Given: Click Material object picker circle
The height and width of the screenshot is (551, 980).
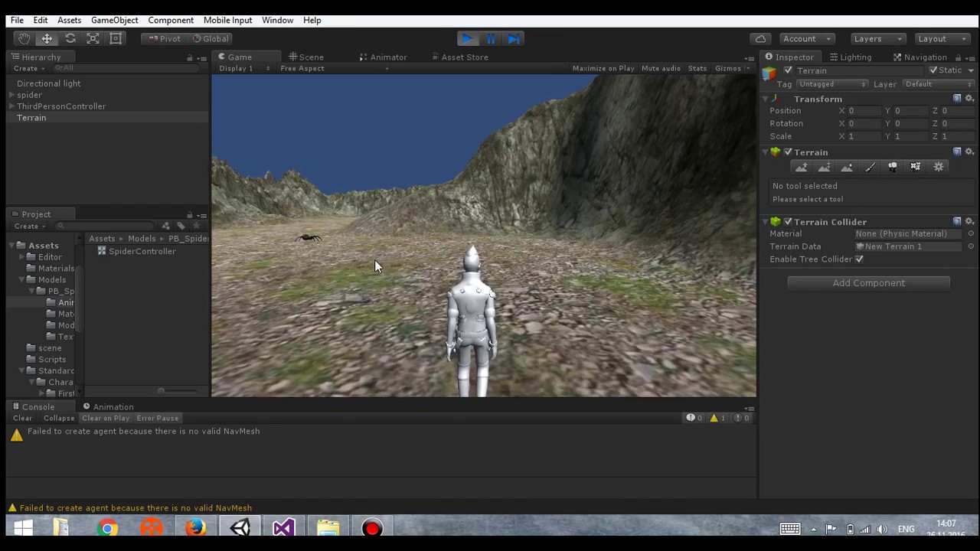Looking at the screenshot, I should pos(971,233).
